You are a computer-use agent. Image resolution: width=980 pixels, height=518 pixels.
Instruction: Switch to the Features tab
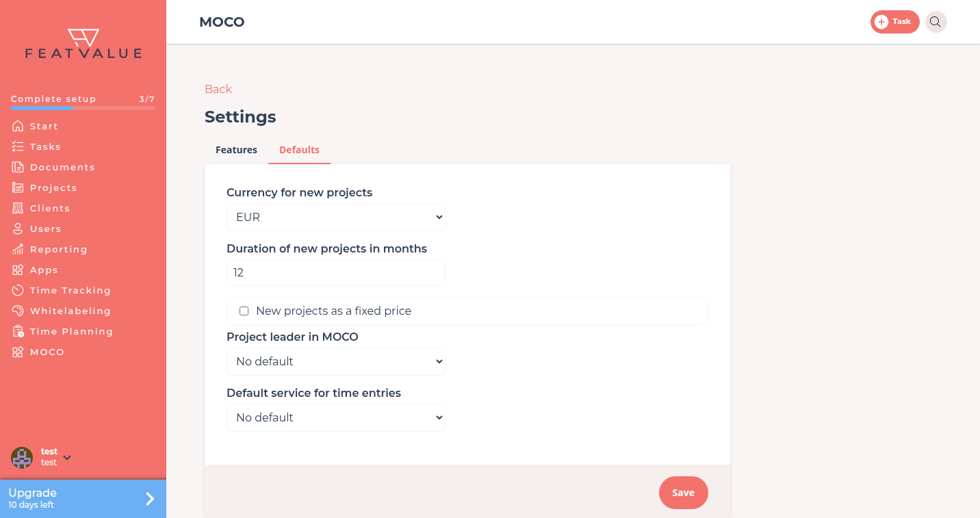pyautogui.click(x=236, y=150)
